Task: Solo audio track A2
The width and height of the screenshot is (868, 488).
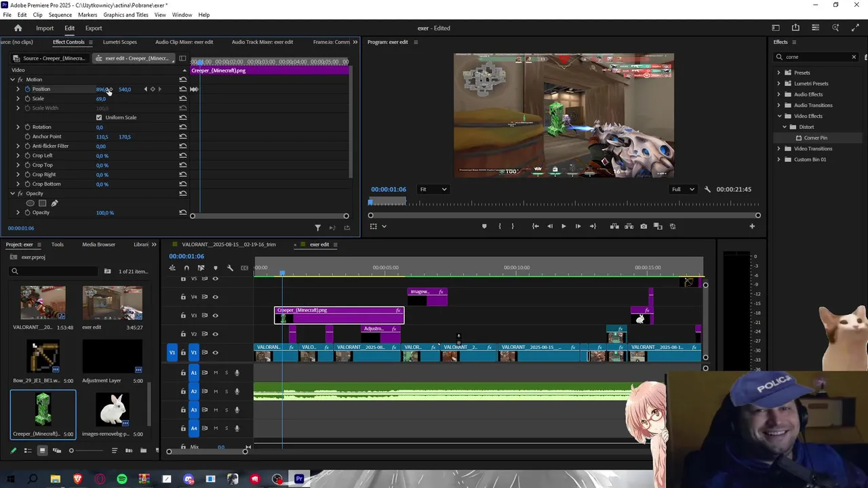Action: pyautogui.click(x=226, y=391)
